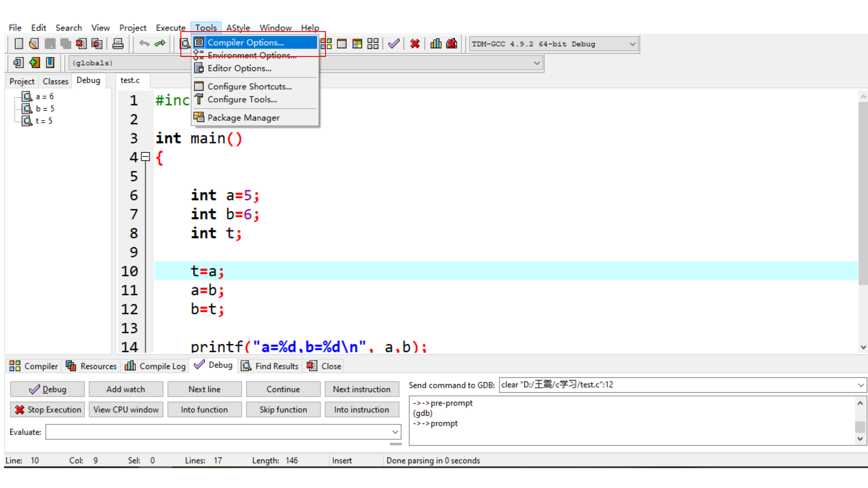Click the Undo arrow icon
868x488 pixels.
pyautogui.click(x=144, y=44)
